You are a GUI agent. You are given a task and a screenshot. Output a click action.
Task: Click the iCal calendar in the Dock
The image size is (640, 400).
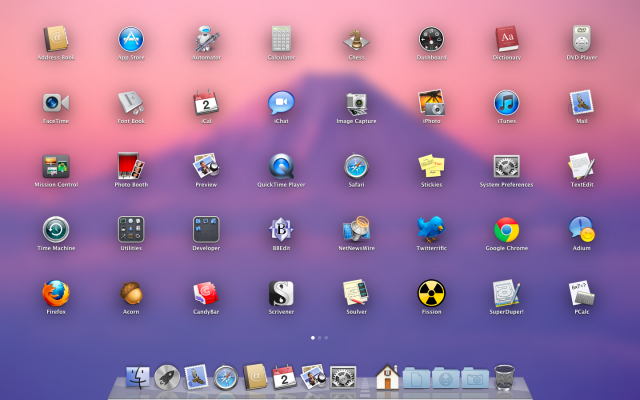tap(284, 377)
